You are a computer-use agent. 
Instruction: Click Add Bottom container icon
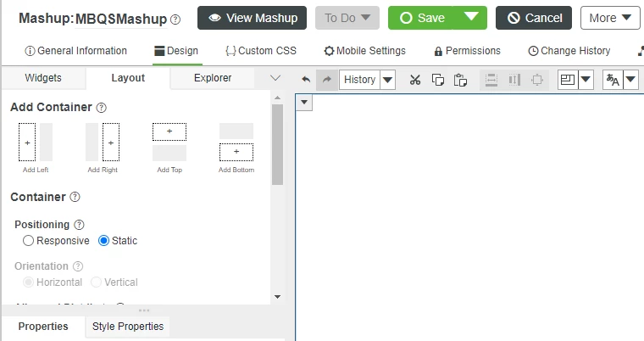(x=236, y=142)
